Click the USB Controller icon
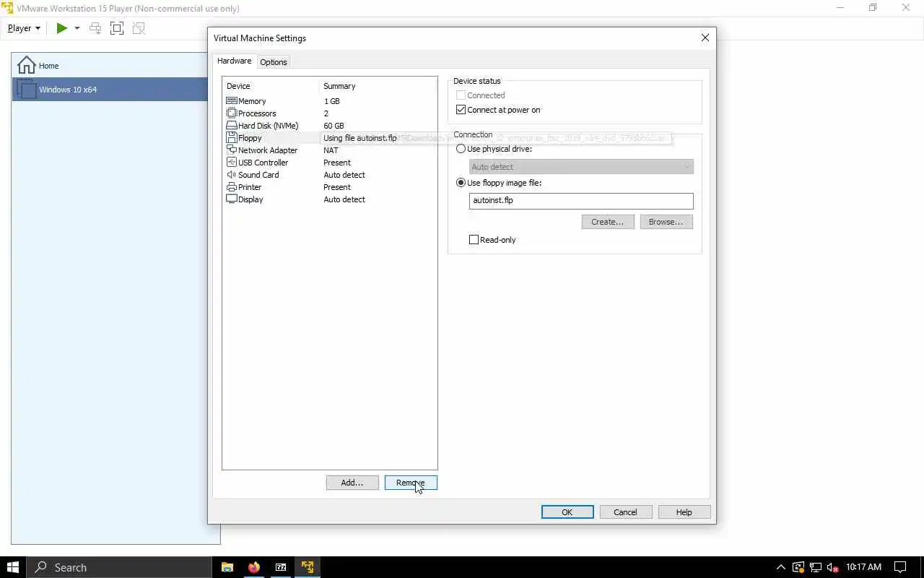 232,163
